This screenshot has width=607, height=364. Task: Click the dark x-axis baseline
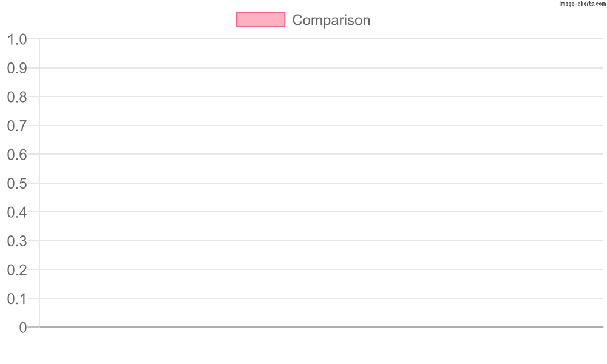[x=321, y=327]
